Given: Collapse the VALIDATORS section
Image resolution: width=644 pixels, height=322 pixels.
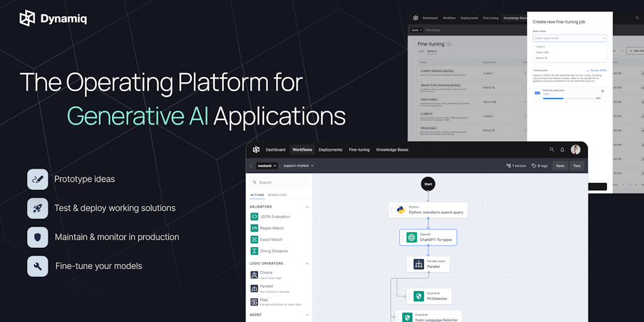Looking at the screenshot, I should [x=307, y=207].
